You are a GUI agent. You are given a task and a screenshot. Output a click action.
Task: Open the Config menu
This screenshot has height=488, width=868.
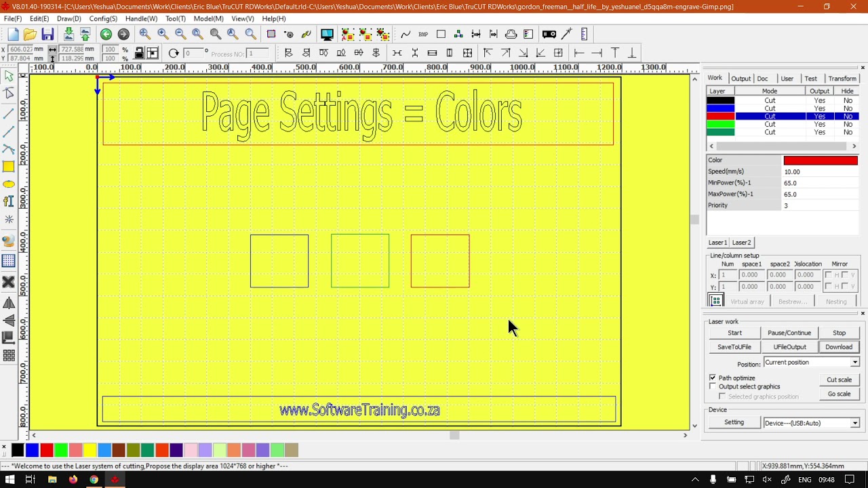click(x=103, y=18)
